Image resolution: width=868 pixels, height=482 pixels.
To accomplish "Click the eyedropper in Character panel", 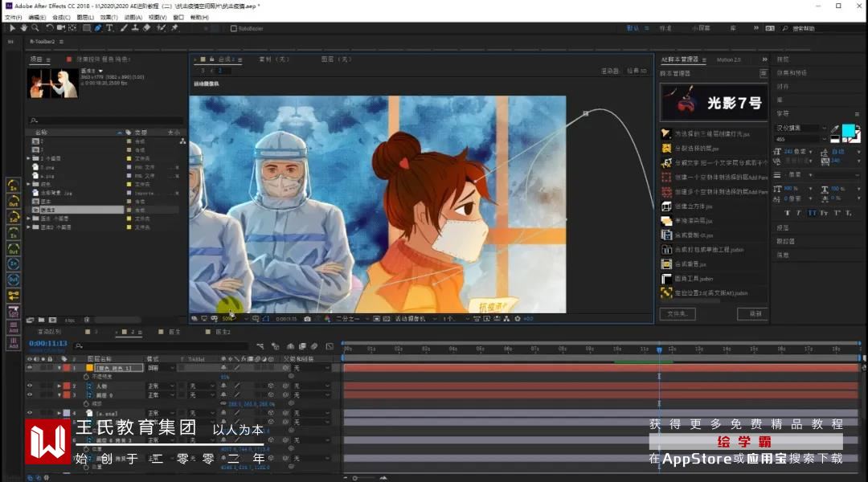I will [x=835, y=129].
